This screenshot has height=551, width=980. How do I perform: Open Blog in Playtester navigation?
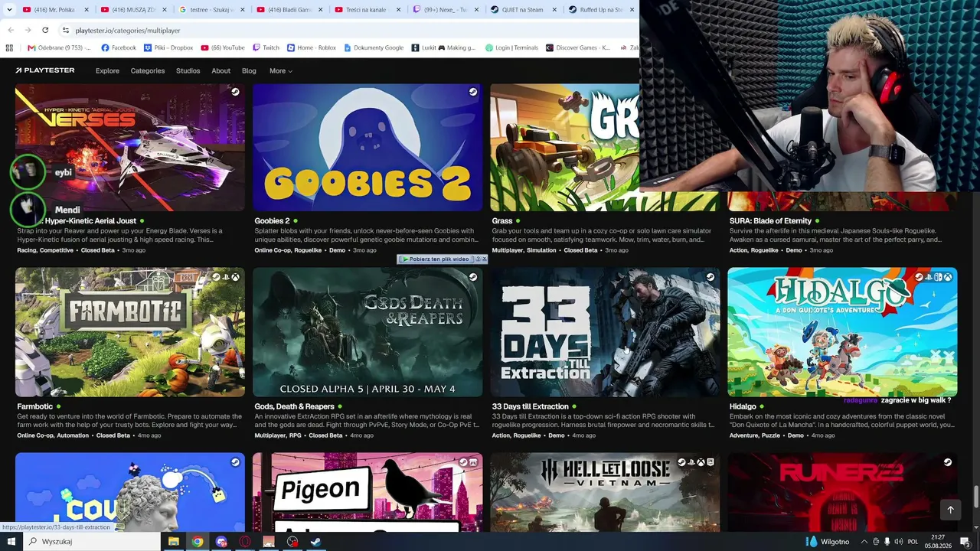(249, 70)
